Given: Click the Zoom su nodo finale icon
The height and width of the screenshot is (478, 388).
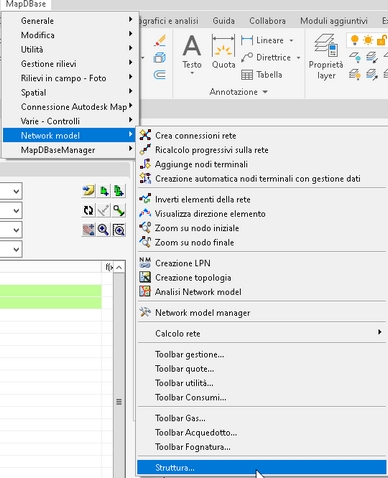Looking at the screenshot, I should coord(145,242).
